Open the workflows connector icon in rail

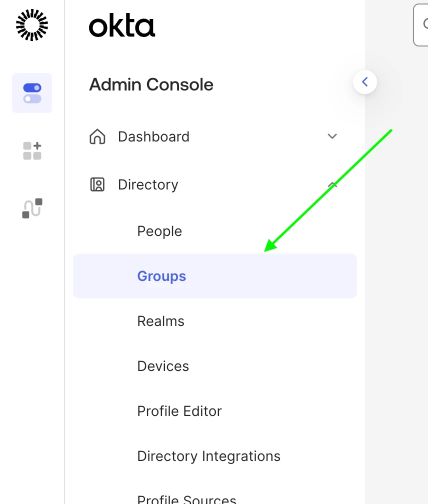tap(32, 208)
